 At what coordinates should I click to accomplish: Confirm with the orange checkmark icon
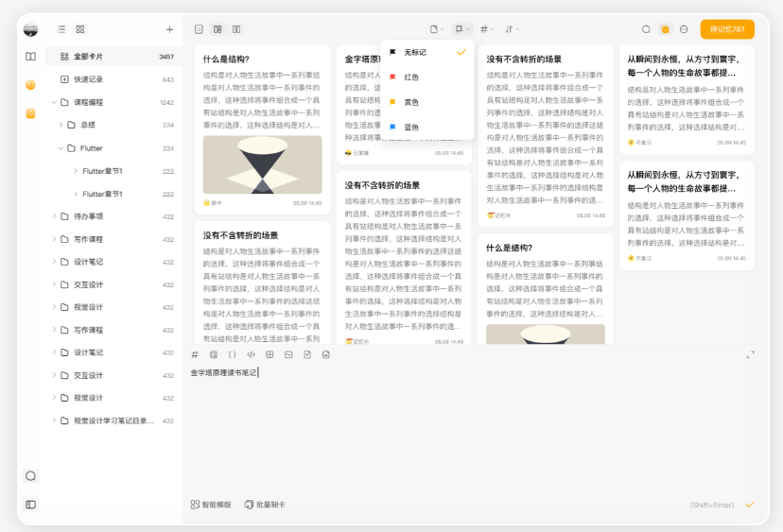749,505
